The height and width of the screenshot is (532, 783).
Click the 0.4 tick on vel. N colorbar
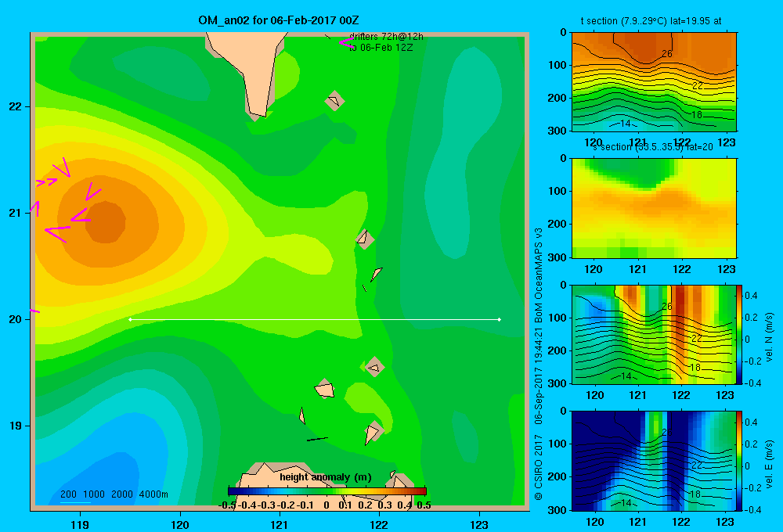(x=751, y=296)
